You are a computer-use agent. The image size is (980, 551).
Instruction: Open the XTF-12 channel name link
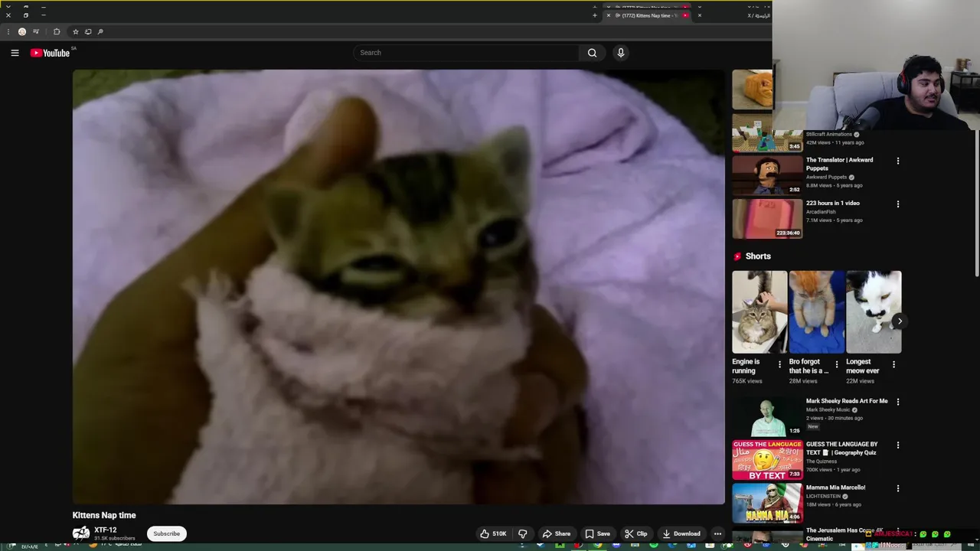coord(106,530)
